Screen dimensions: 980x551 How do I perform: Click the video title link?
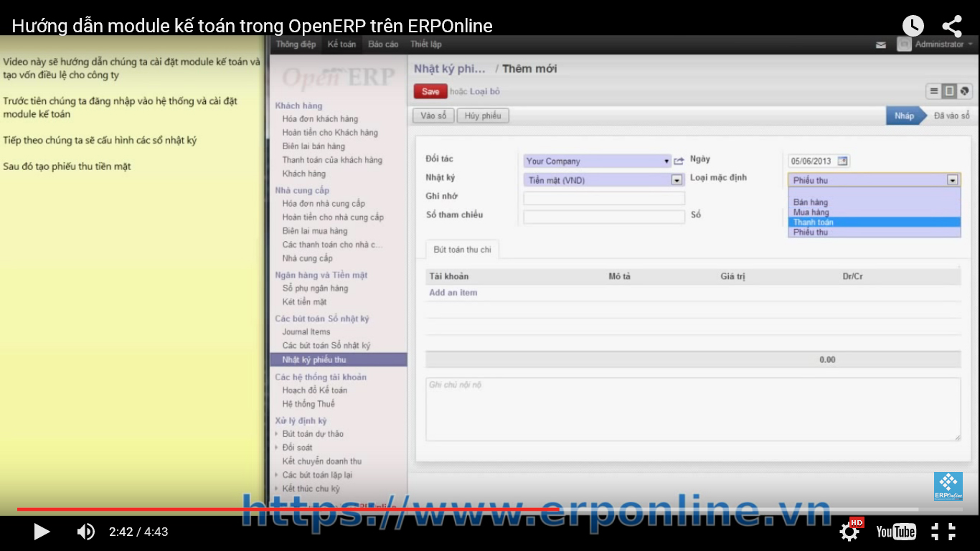pyautogui.click(x=252, y=27)
